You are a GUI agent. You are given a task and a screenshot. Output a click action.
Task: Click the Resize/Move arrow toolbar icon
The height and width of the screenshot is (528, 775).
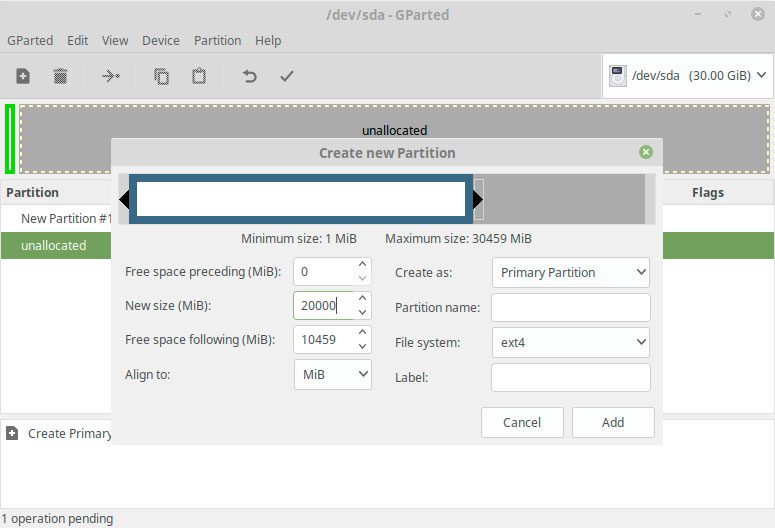(111, 76)
